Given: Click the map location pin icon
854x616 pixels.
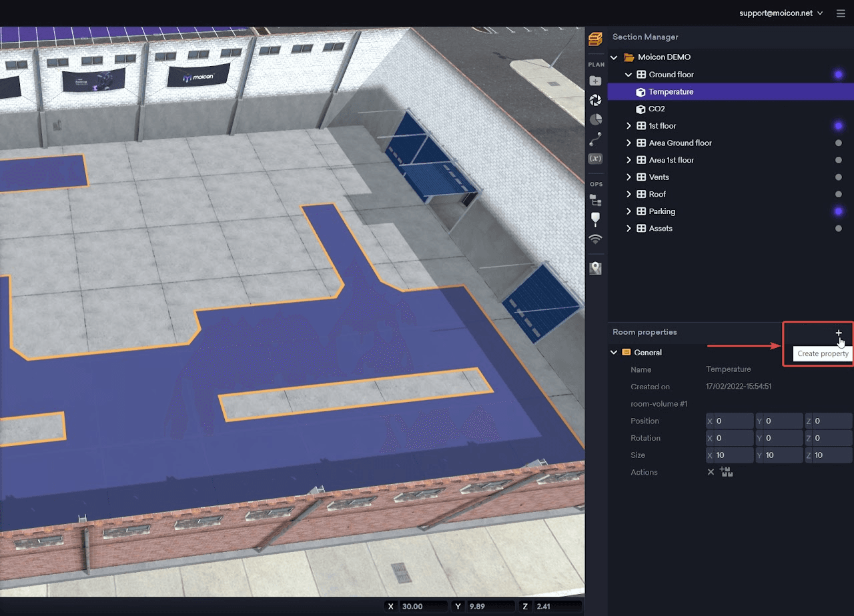Looking at the screenshot, I should pos(595,268).
